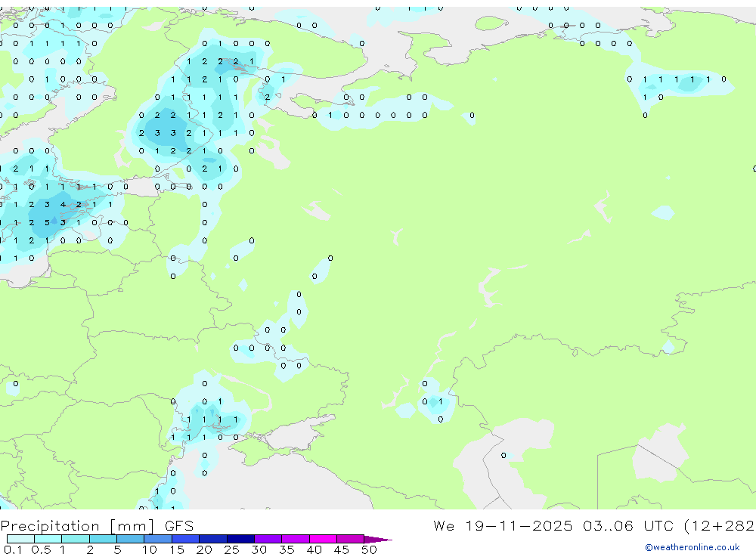
Task: Click the '0.5' legend scale label
Action: (41, 549)
